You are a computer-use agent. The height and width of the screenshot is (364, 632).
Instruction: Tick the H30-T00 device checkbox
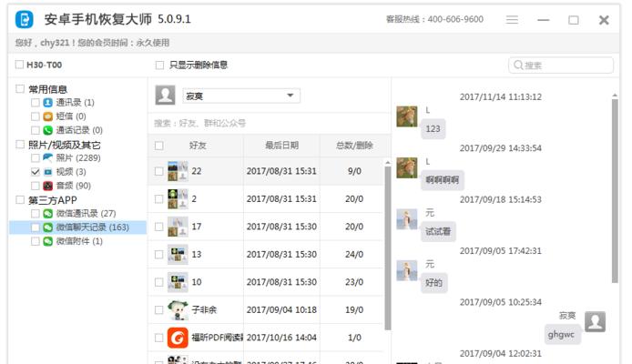point(19,65)
